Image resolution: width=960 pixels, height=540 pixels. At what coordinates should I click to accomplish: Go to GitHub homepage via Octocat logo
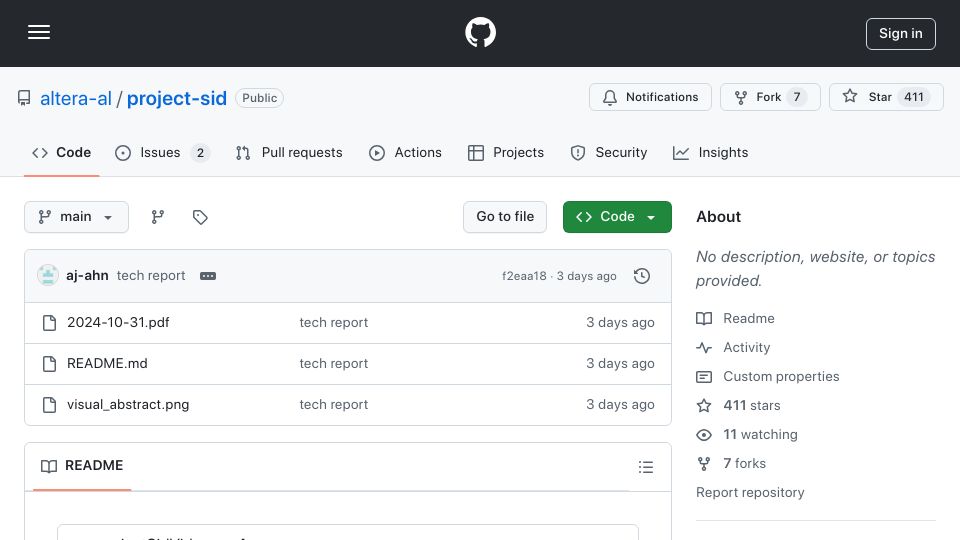click(480, 32)
